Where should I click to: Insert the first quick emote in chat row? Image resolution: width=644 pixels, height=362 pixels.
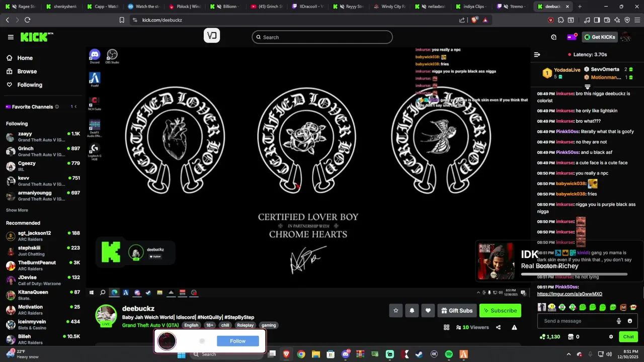pos(542,307)
